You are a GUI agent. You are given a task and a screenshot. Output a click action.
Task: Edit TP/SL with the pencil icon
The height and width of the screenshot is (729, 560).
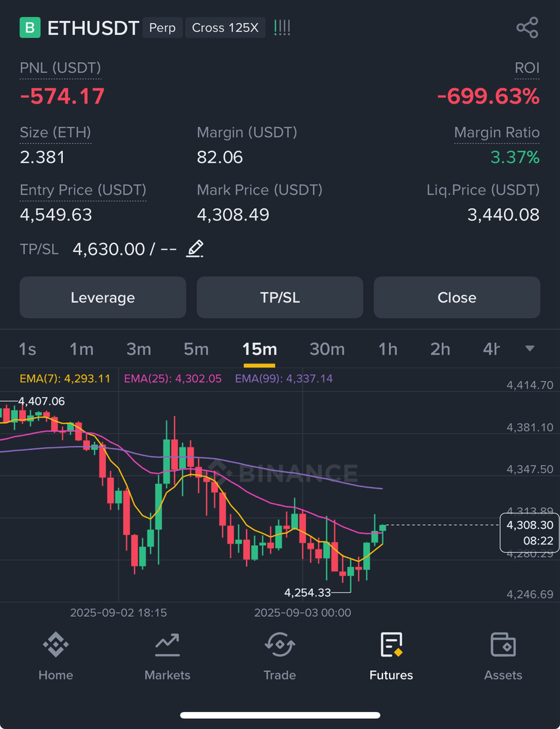(x=195, y=249)
